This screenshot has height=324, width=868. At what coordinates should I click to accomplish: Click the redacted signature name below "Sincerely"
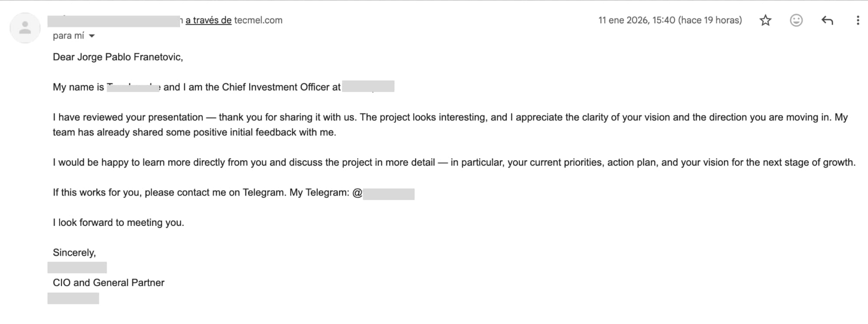(77, 268)
